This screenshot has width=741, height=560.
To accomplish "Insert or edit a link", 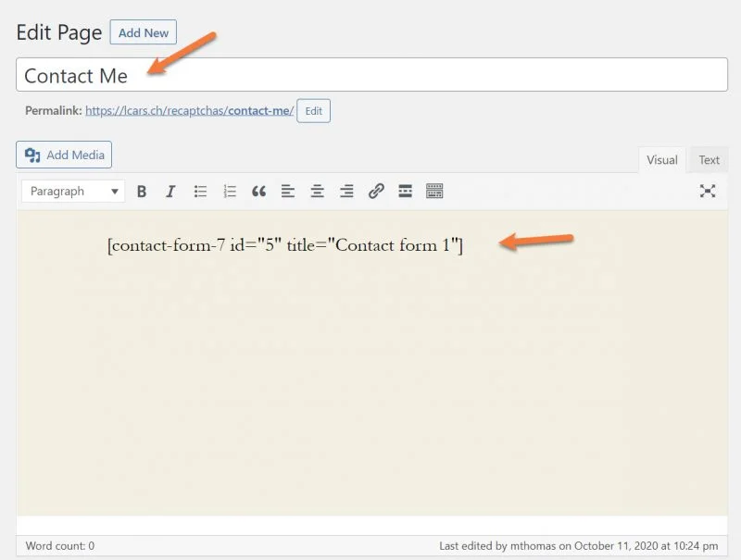I will (x=376, y=192).
